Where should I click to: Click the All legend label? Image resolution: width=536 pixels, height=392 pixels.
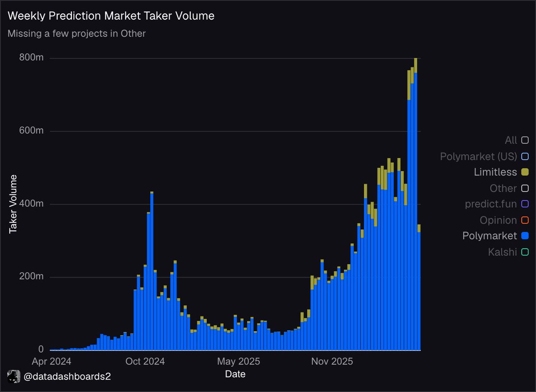[511, 140]
